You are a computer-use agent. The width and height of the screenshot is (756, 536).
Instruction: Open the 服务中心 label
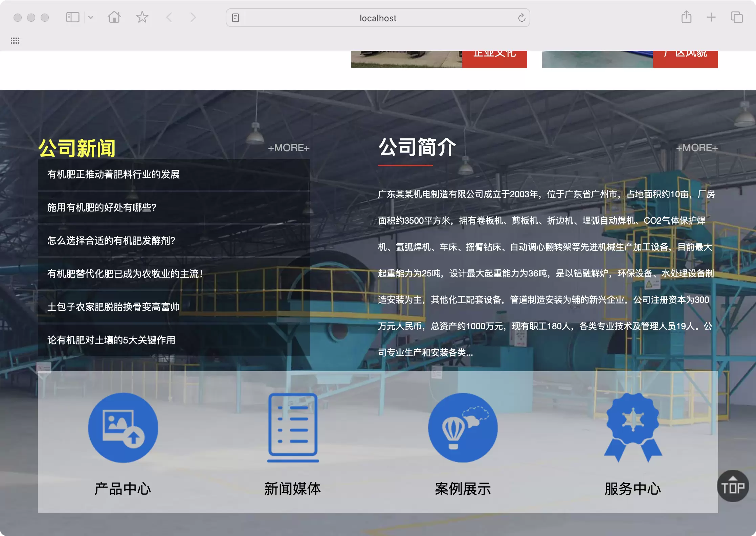[x=633, y=489]
